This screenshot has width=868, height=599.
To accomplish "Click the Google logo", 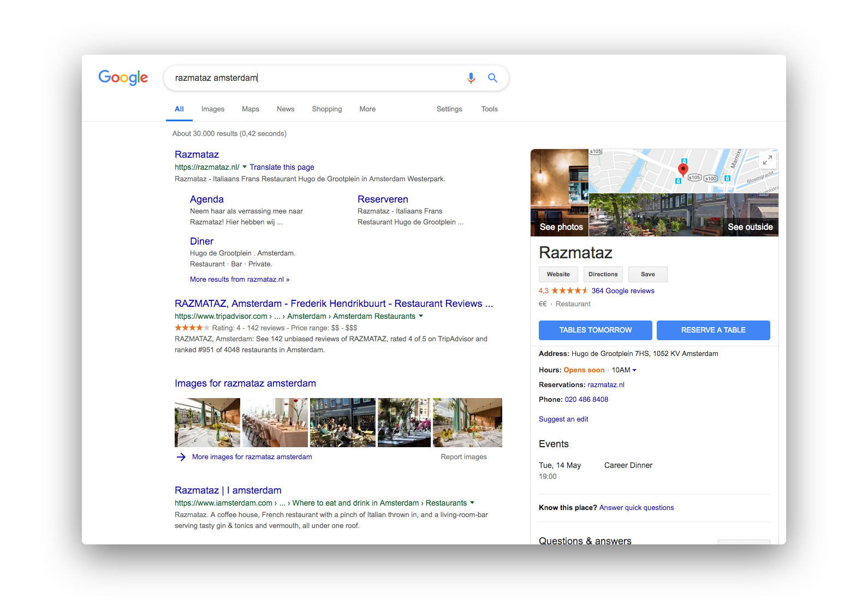I will (123, 78).
